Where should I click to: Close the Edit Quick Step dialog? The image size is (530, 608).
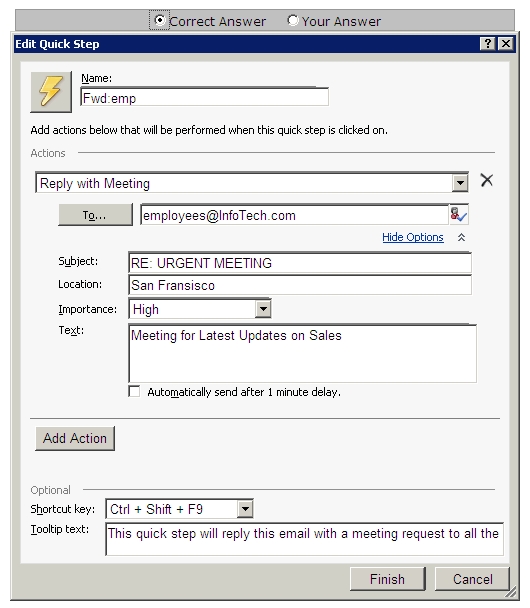click(x=506, y=43)
